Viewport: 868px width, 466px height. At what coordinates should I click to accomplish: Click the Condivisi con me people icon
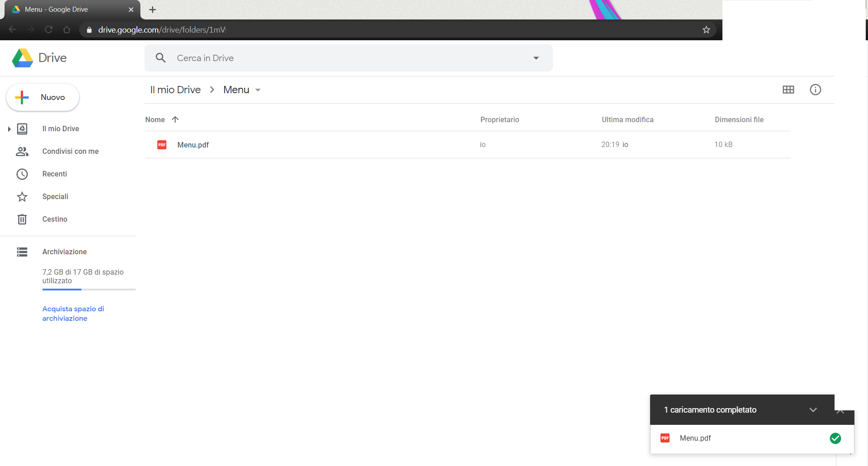coord(22,152)
